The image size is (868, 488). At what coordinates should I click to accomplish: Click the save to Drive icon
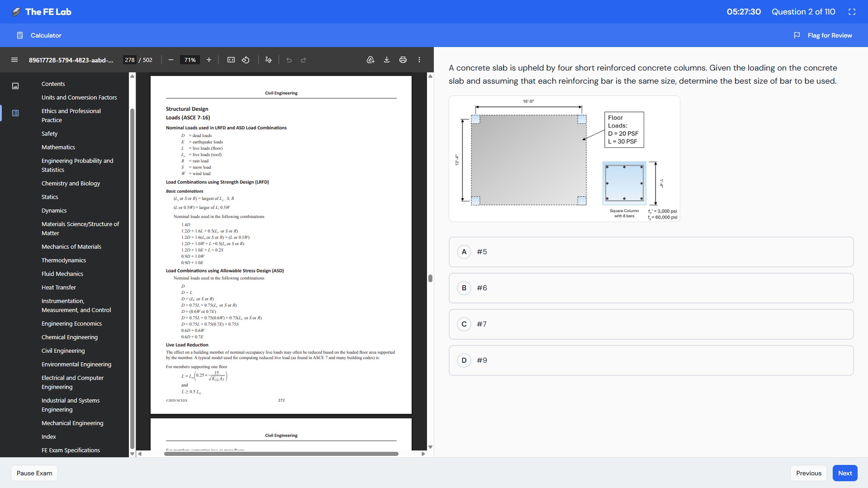click(x=370, y=60)
